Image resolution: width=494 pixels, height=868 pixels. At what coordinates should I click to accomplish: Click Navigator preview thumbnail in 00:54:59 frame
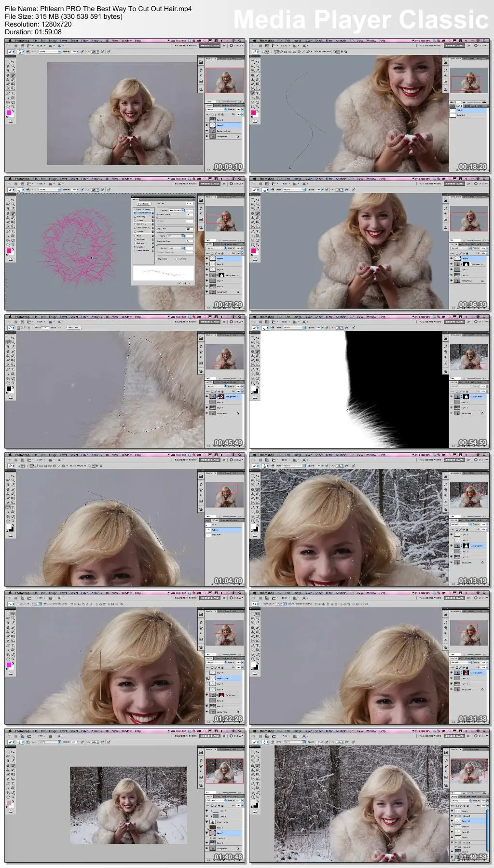coord(469,358)
